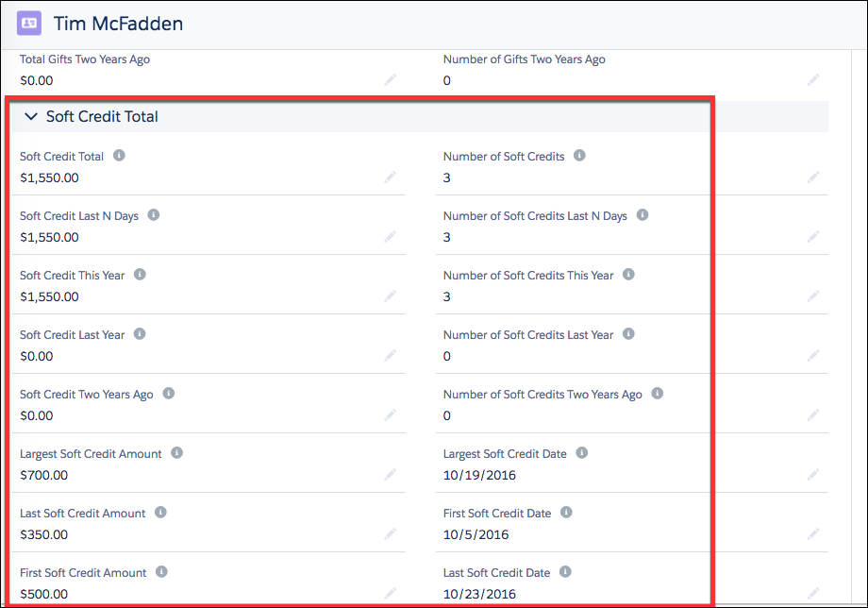Screen dimensions: 868x608
Task: Edit the Soft Credit Total value with pencil
Action: pos(390,177)
